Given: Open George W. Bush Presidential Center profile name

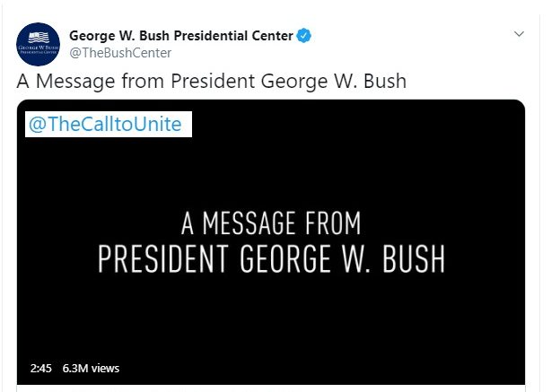Looking at the screenshot, I should 181,37.
